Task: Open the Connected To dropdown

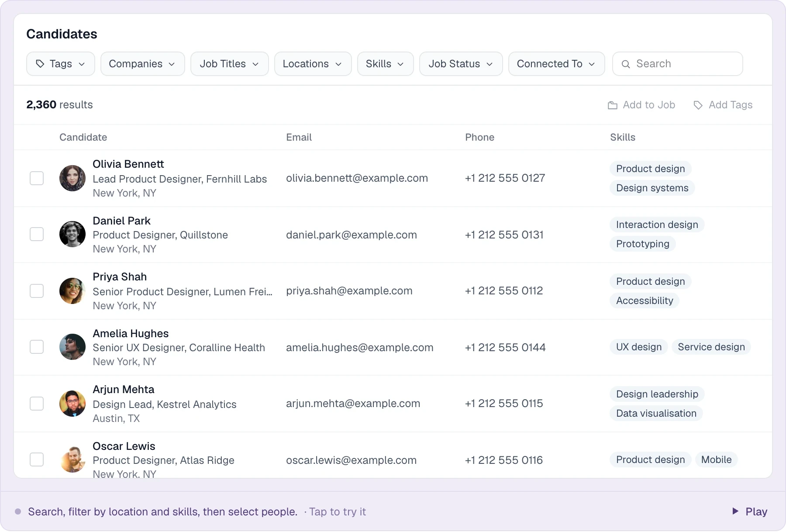Action: 557,64
